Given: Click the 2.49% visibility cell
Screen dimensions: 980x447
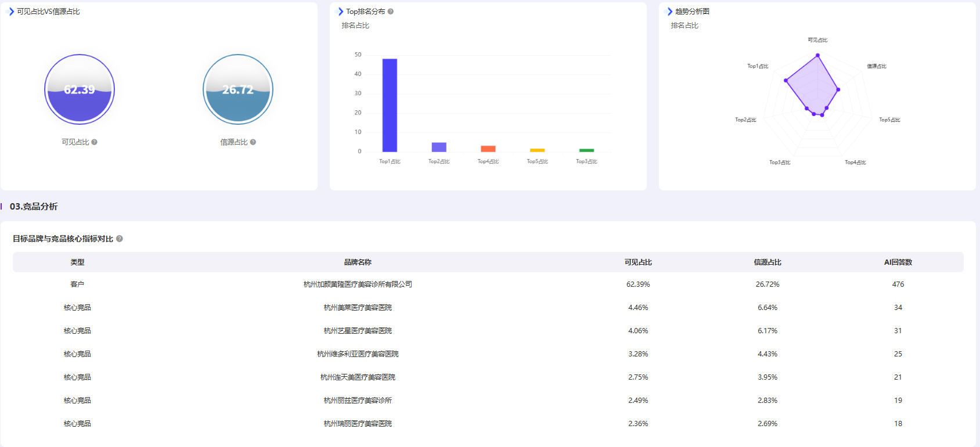Looking at the screenshot, I should coord(638,401).
